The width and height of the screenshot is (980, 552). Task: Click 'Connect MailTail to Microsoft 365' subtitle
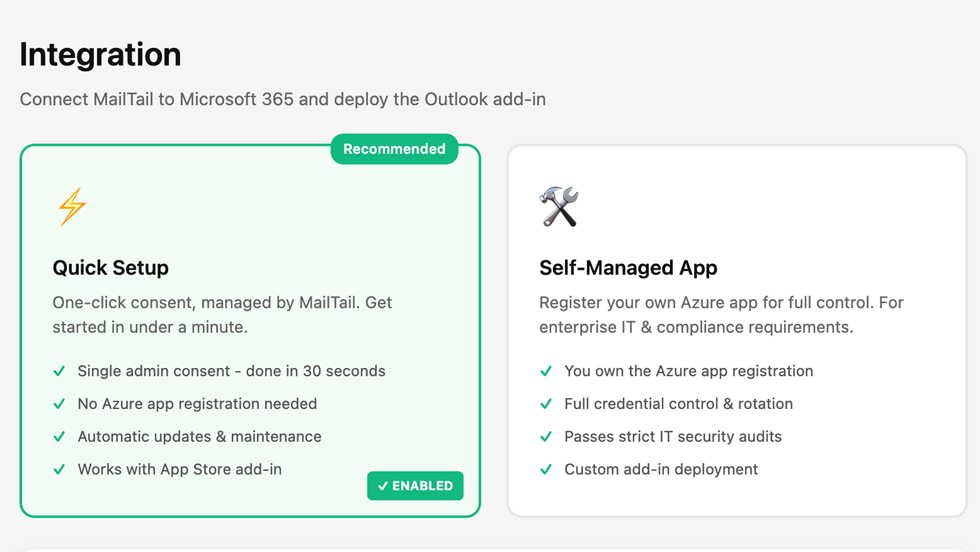283,99
